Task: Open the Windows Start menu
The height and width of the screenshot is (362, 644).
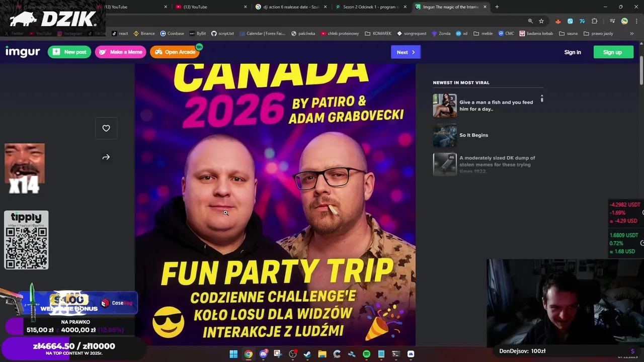Action: [x=233, y=354]
